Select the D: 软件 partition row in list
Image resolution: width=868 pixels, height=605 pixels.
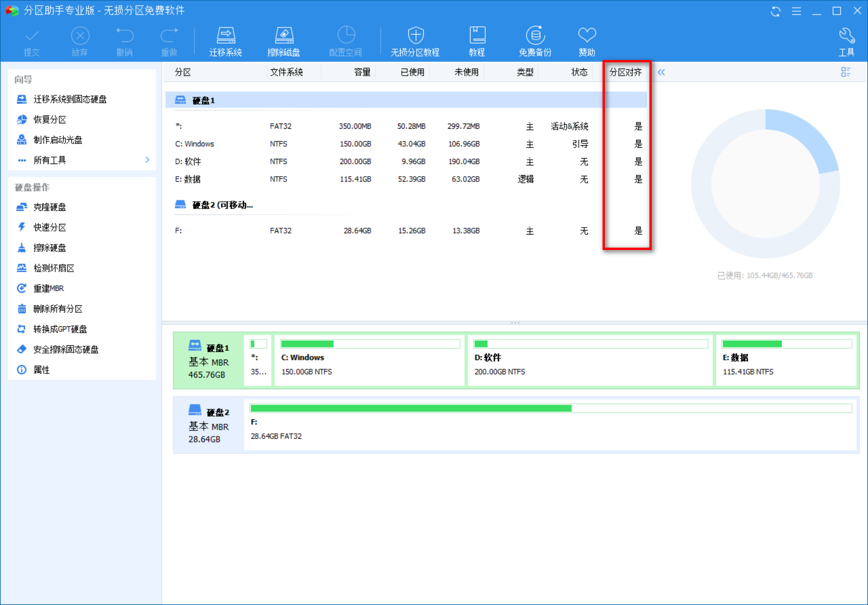click(x=406, y=161)
